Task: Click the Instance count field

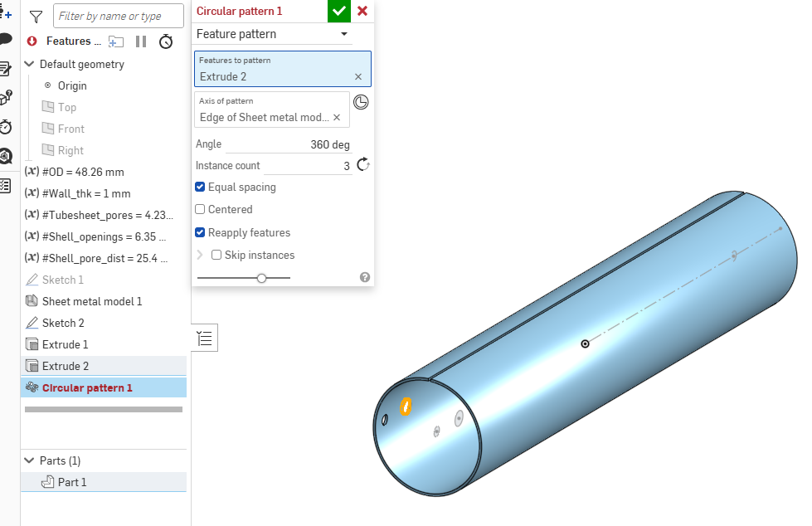Action: [308, 166]
